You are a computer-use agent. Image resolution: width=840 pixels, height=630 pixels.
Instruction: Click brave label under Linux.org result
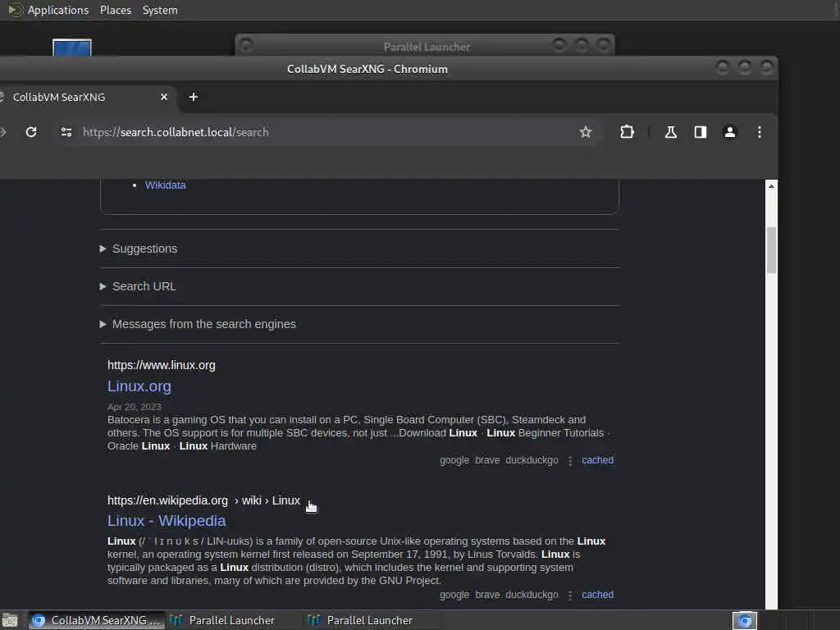(x=487, y=460)
